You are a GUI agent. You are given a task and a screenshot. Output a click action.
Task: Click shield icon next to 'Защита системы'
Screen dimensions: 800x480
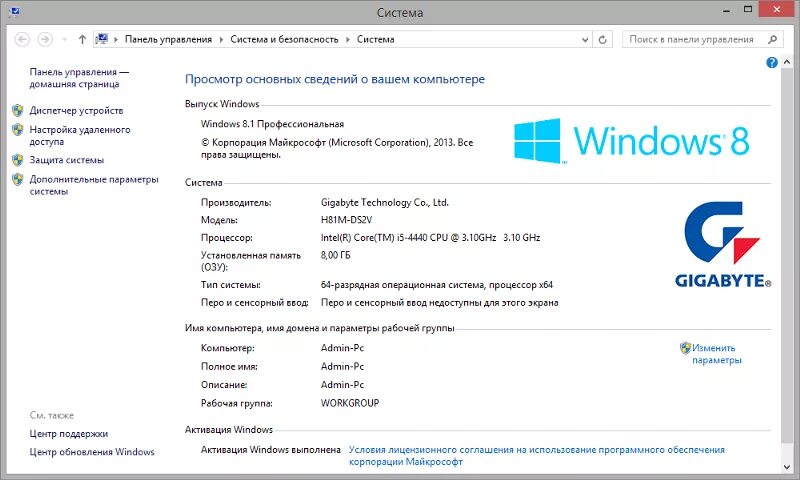pos(18,160)
